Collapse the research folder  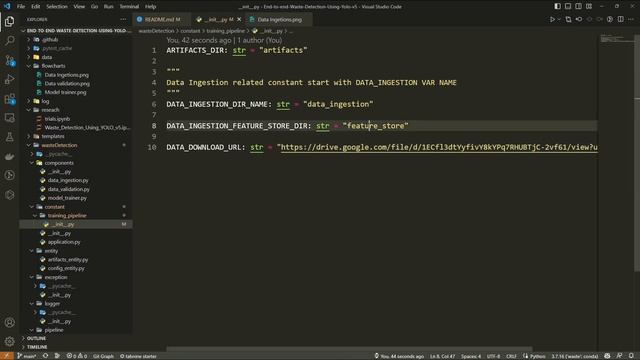pyautogui.click(x=50, y=110)
